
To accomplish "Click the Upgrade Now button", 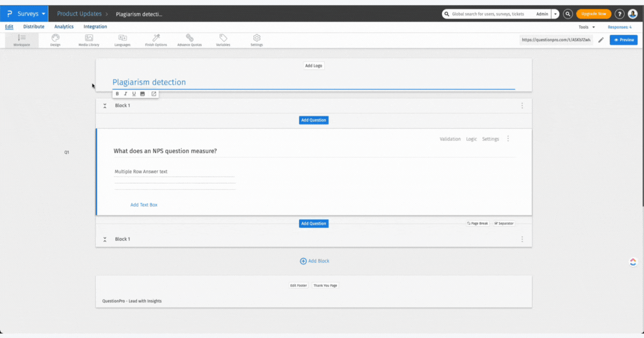I will point(594,14).
